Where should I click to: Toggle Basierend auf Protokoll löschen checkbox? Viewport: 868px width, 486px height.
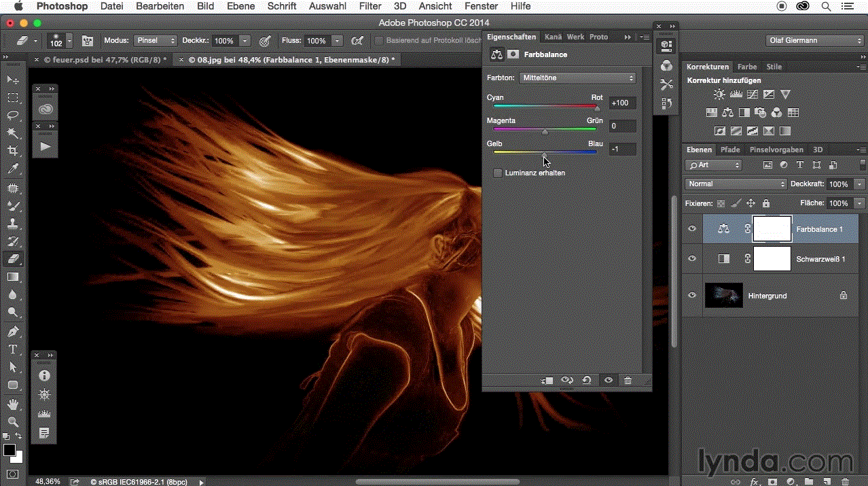coord(379,41)
